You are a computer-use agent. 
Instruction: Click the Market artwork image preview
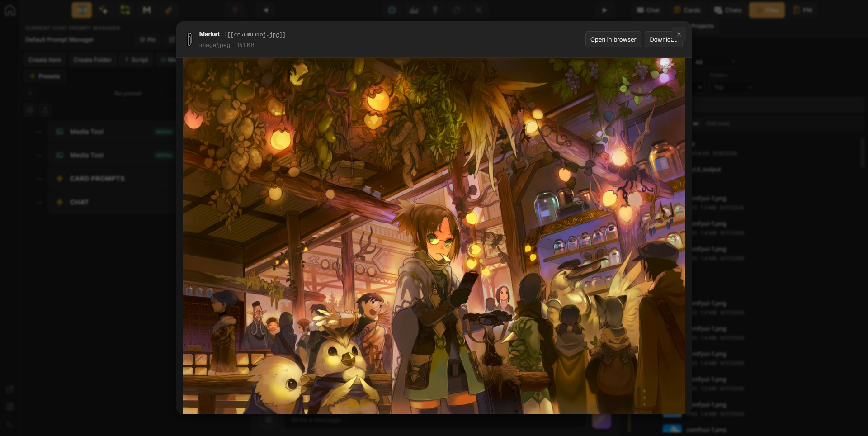pyautogui.click(x=434, y=236)
